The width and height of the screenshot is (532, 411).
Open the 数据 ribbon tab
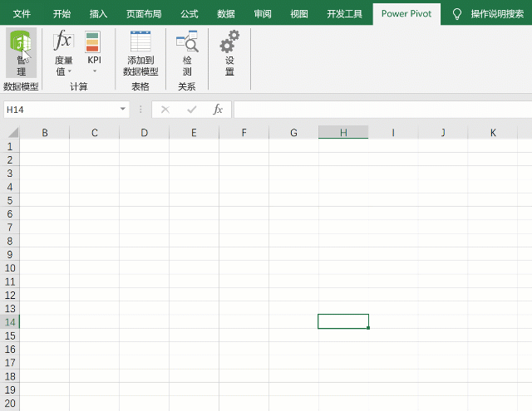[226, 13]
